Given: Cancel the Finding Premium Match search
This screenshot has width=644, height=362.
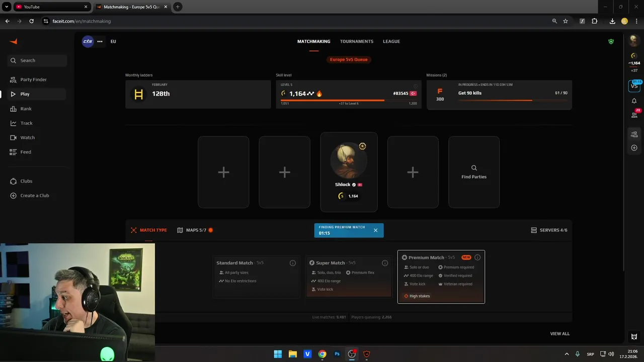Looking at the screenshot, I should (x=375, y=230).
